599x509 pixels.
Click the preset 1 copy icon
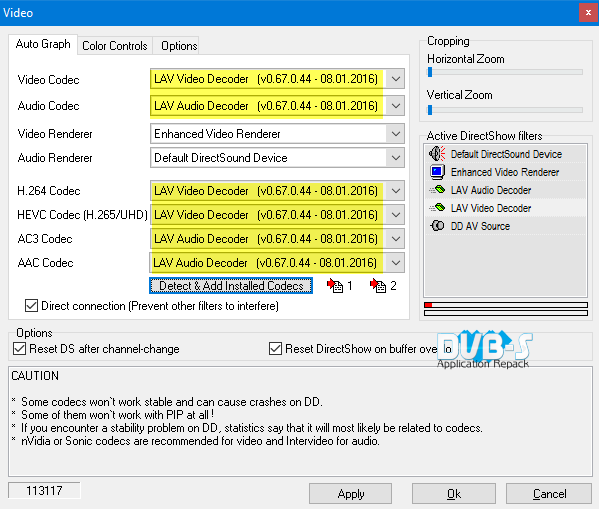tap(335, 285)
